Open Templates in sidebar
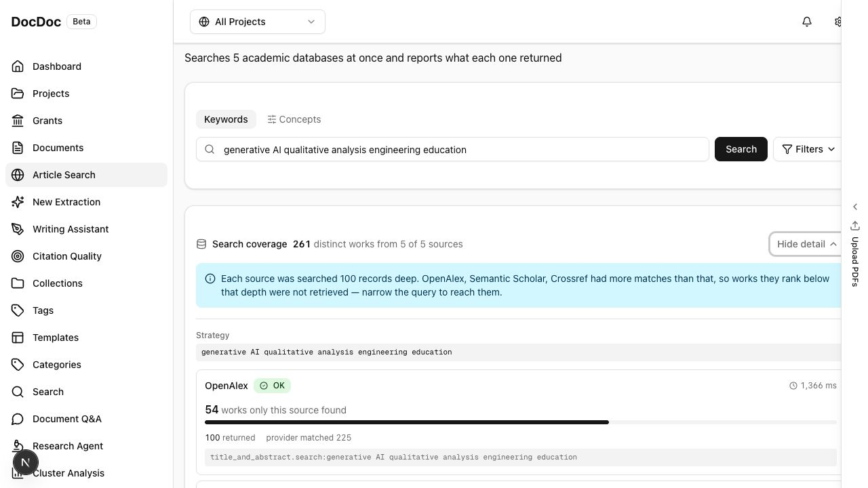868x488 pixels. tap(86, 338)
